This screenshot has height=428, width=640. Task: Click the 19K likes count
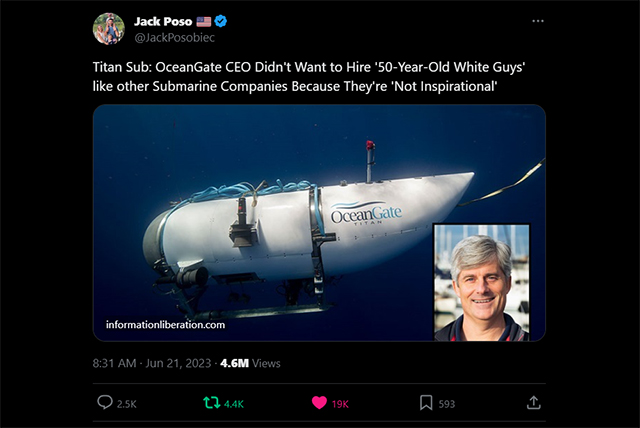340,404
